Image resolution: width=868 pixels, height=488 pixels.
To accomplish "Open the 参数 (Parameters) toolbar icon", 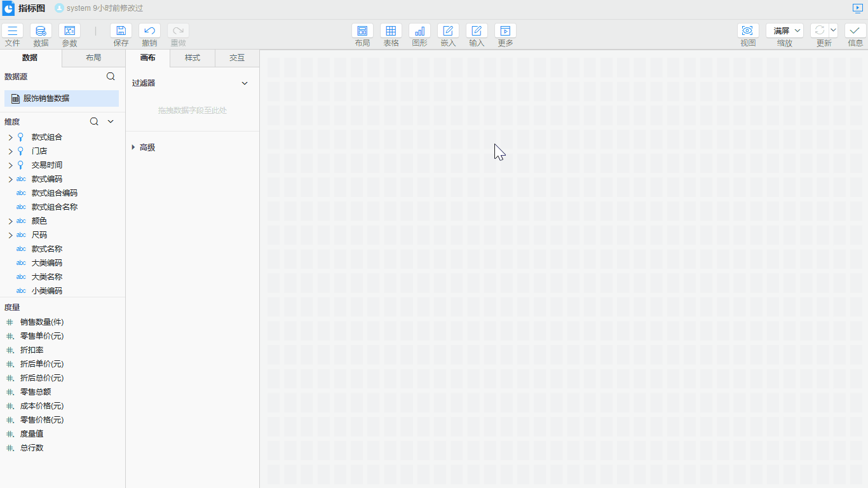I will (x=69, y=30).
